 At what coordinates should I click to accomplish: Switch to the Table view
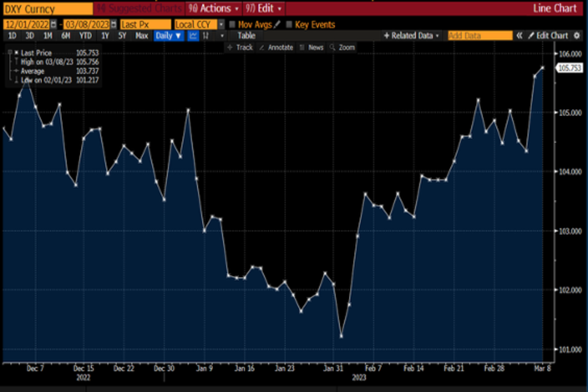point(246,36)
